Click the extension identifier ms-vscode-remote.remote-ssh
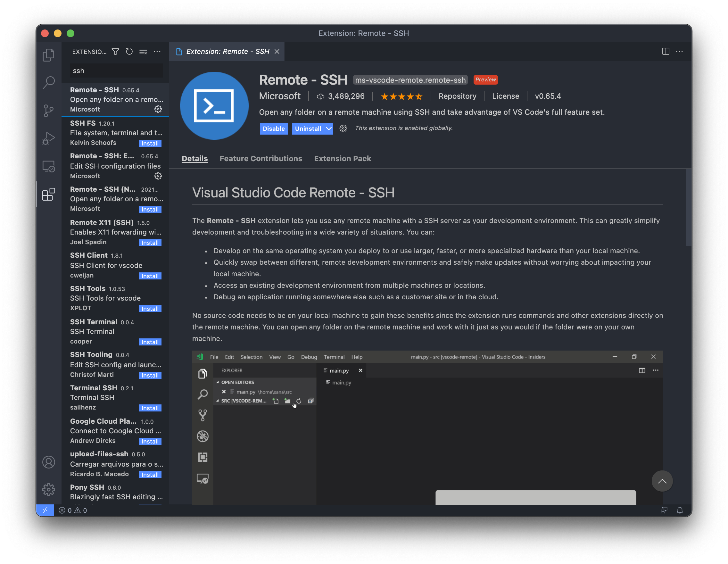 click(x=410, y=80)
